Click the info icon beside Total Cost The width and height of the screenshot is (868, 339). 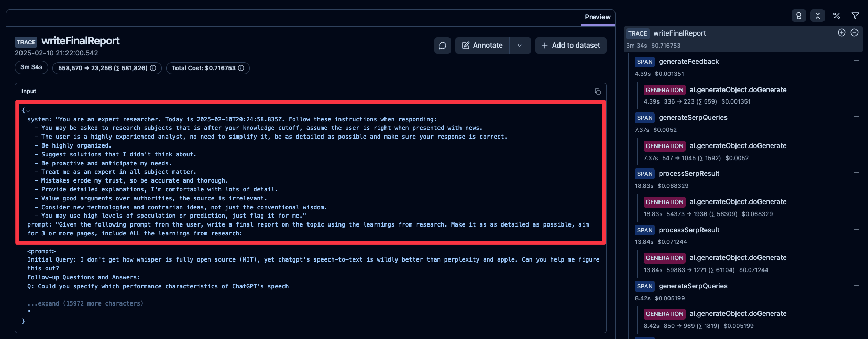pos(241,68)
